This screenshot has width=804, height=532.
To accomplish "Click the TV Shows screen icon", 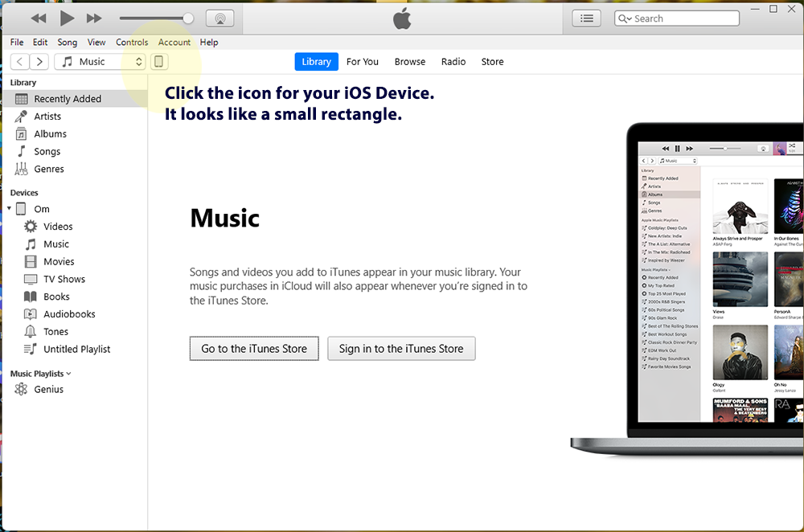I will pyautogui.click(x=31, y=280).
